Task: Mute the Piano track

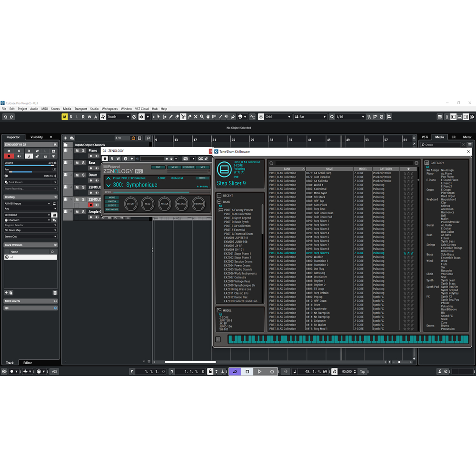Action: 77,150
